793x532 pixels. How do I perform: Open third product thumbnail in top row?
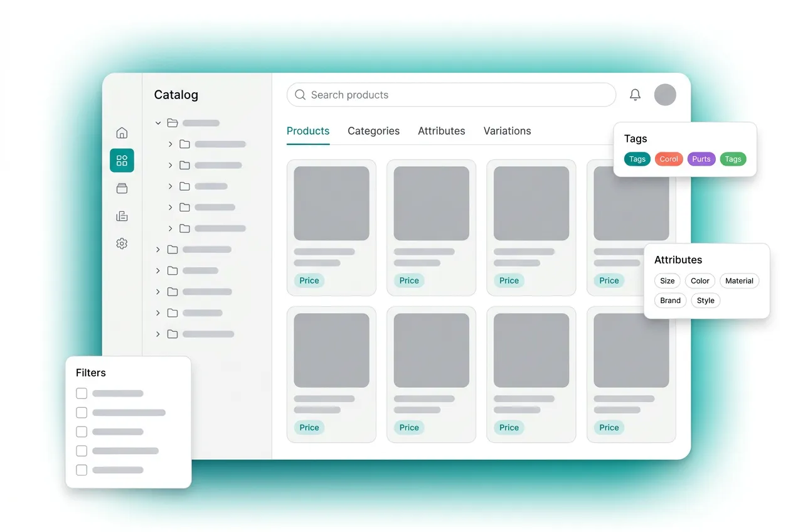(531, 203)
